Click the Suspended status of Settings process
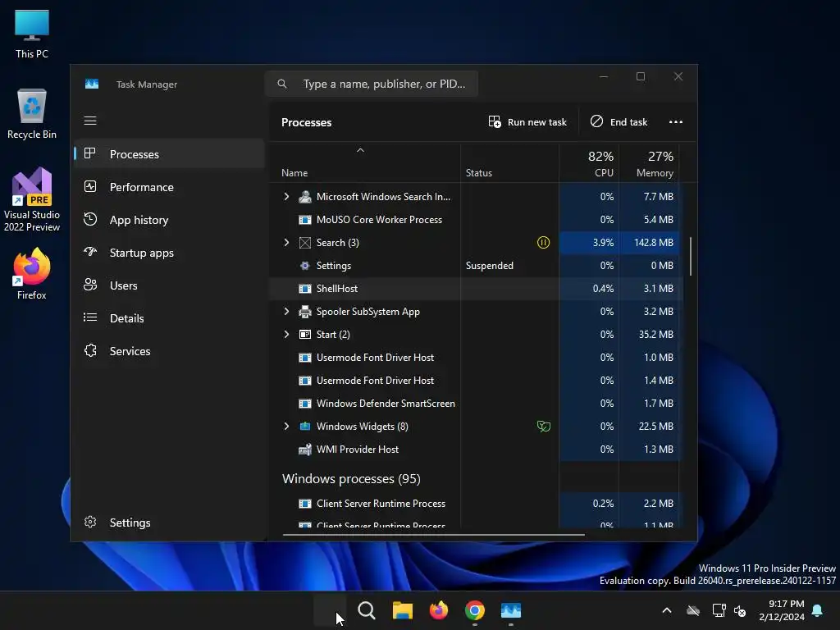The width and height of the screenshot is (840, 630). [x=489, y=266]
